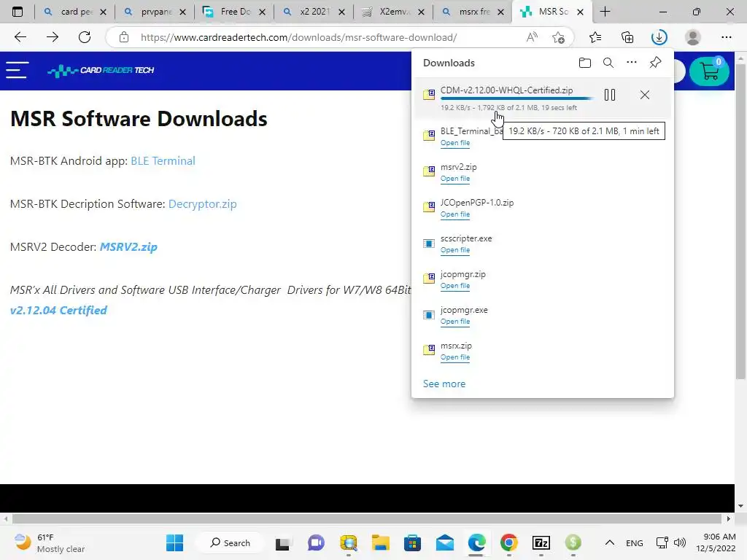Cancel the CDM-v2.12.00 download

[645, 95]
